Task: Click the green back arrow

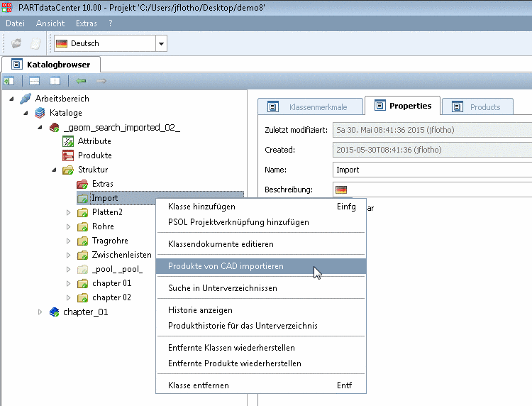Action: pyautogui.click(x=81, y=81)
